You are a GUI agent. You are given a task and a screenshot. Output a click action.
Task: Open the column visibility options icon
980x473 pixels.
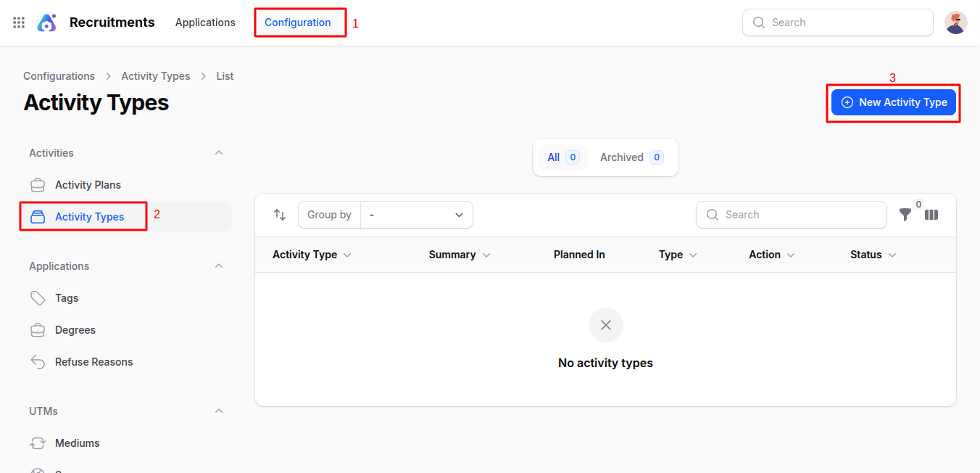931,215
